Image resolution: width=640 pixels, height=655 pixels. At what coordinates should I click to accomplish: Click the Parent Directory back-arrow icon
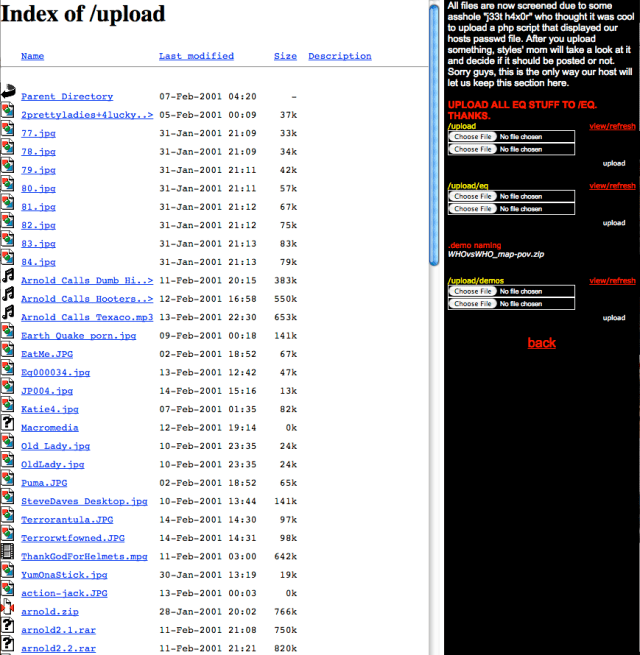[8, 94]
